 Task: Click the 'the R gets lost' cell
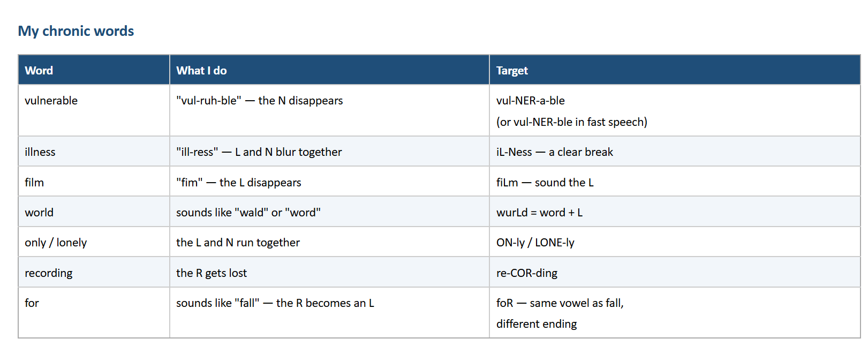coord(329,273)
